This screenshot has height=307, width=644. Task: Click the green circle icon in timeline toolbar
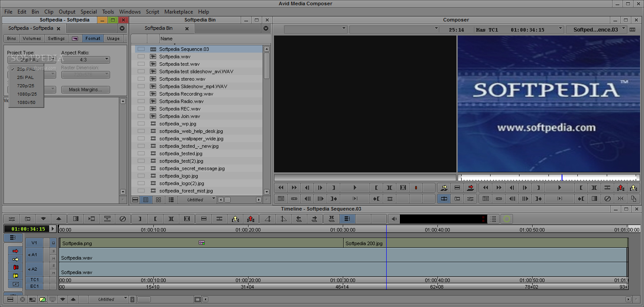click(x=507, y=218)
